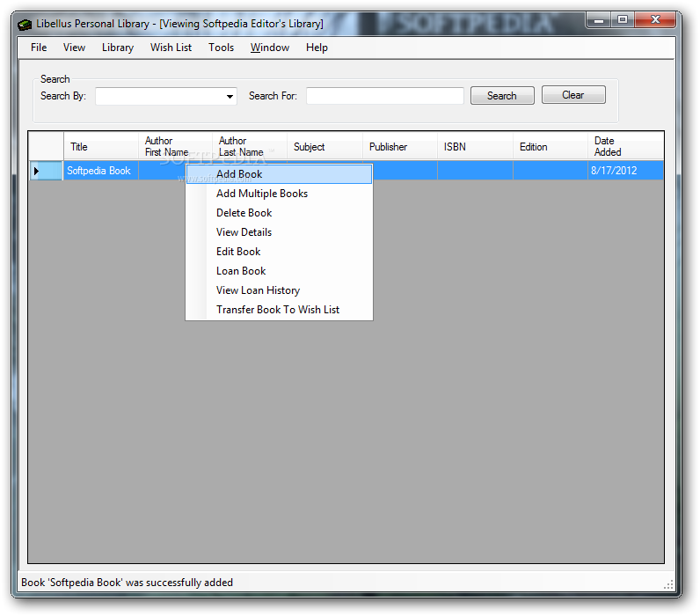Viewport: 700px width, 616px height.
Task: Choose Add Multiple Books from context menu
Action: [x=279, y=194]
